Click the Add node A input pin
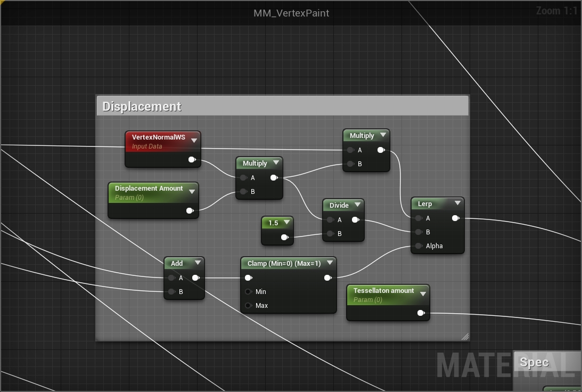 (x=171, y=277)
